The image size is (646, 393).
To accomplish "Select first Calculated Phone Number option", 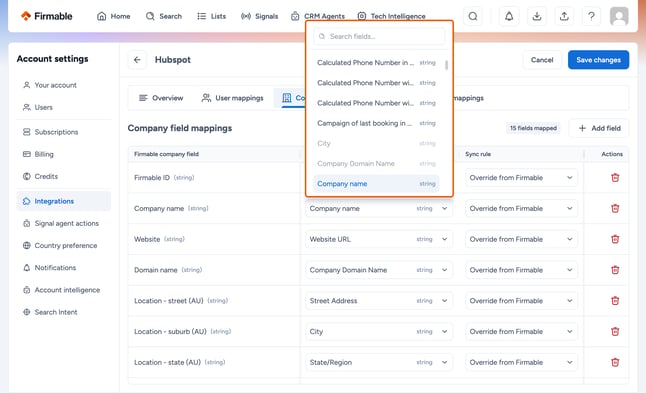I will 376,63.
